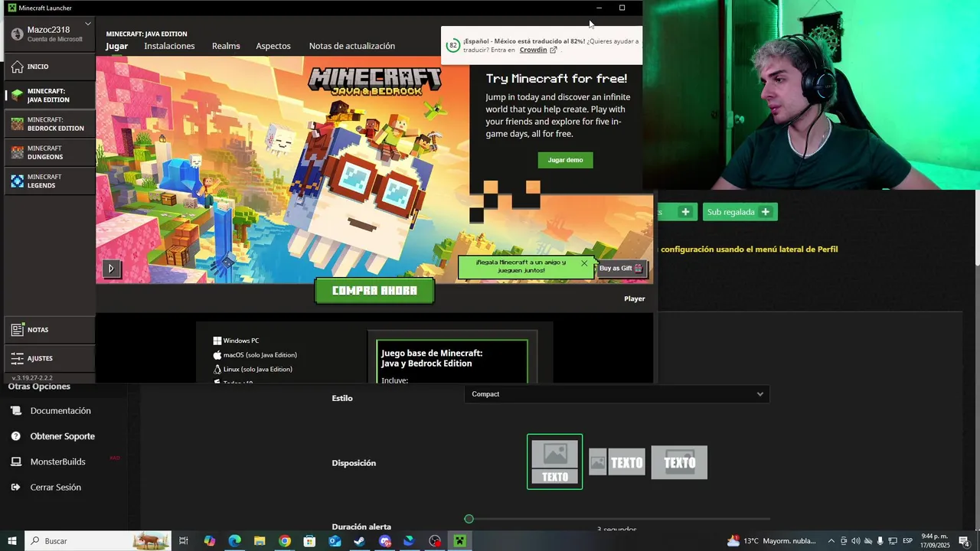Open Outlook from the taskbar
The width and height of the screenshot is (980, 551).
[335, 541]
